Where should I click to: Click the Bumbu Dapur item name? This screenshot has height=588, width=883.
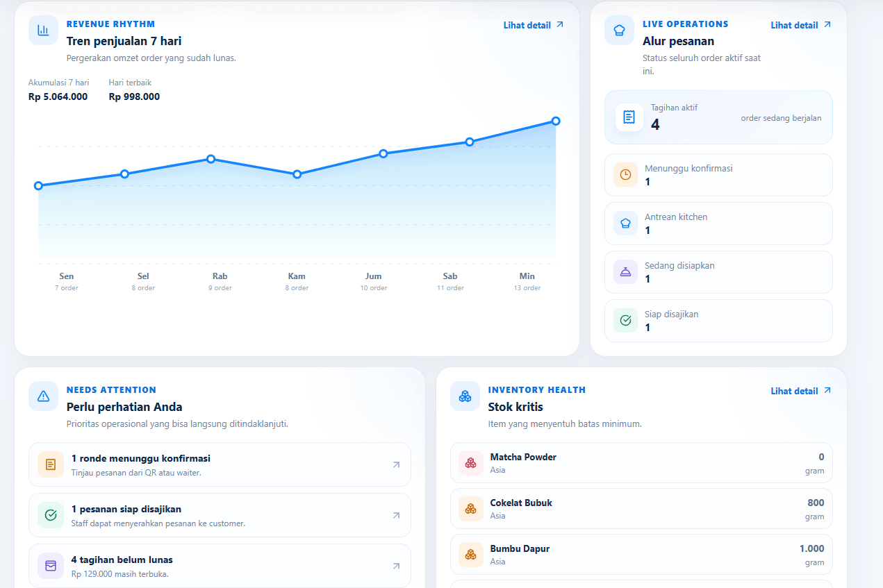coord(520,548)
